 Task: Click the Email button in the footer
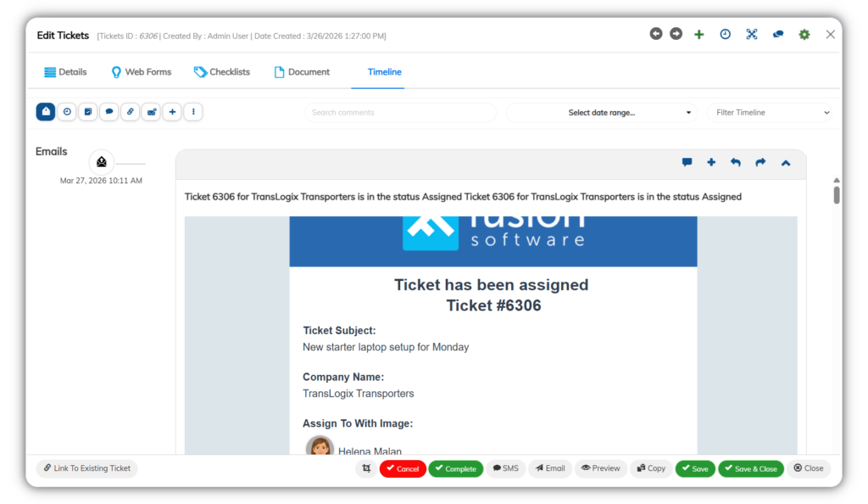point(549,468)
